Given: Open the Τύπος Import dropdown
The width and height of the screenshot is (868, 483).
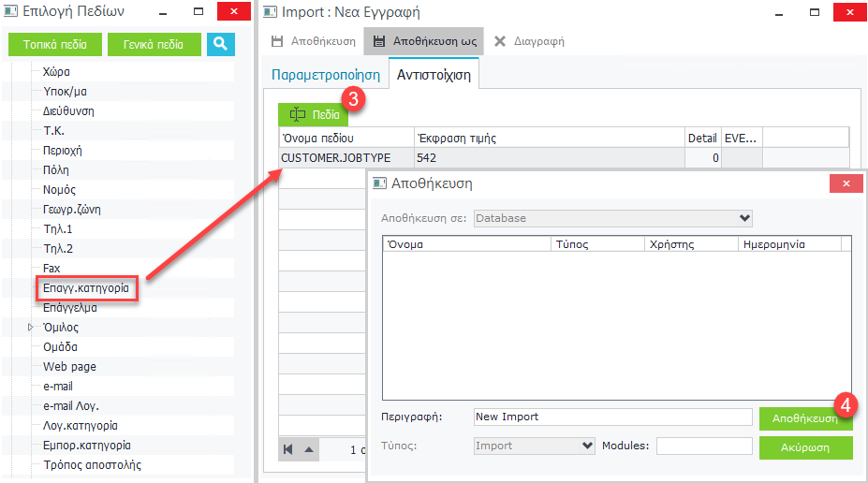Looking at the screenshot, I should [x=587, y=446].
